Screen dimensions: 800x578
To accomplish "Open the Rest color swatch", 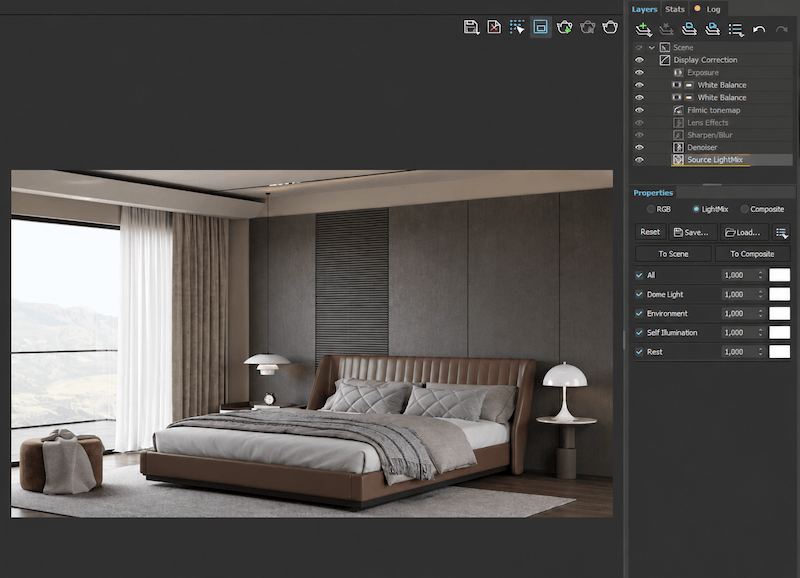I will point(779,351).
